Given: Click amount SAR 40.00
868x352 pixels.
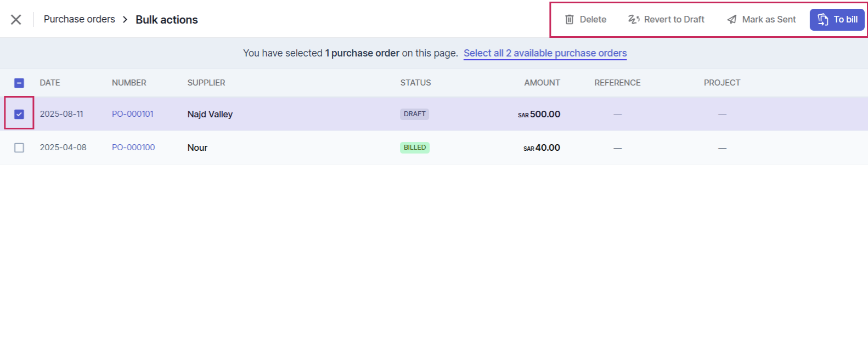Looking at the screenshot, I should point(542,147).
